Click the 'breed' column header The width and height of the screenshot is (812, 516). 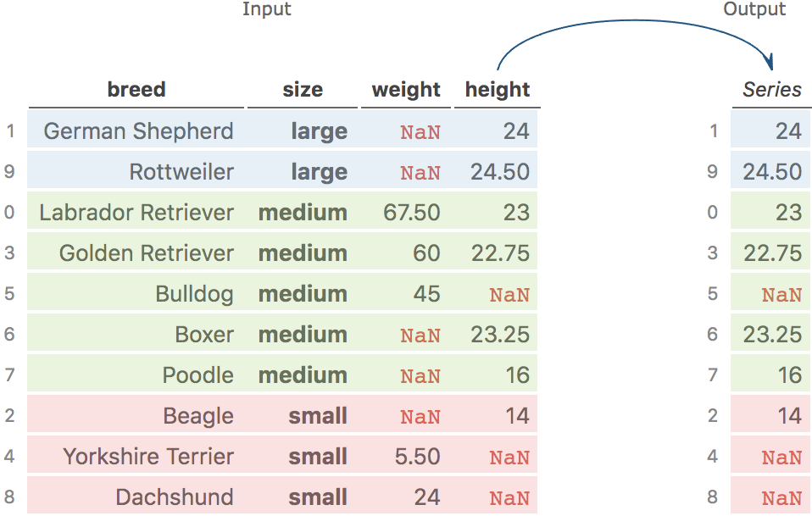tap(136, 90)
